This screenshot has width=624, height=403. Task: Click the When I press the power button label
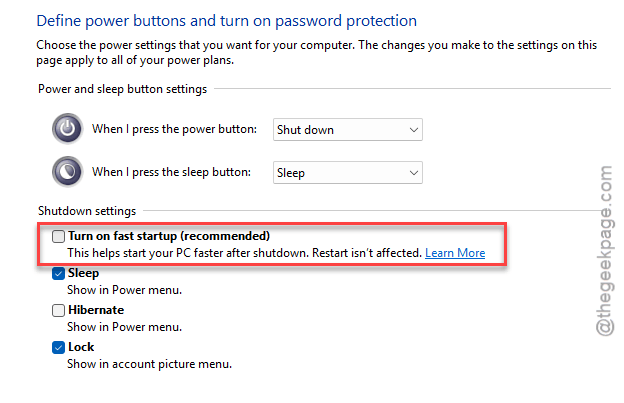[174, 129]
